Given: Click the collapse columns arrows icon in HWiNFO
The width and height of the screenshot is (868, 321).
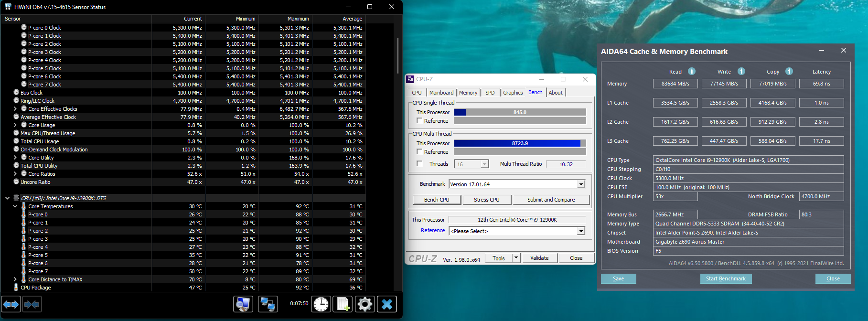Looking at the screenshot, I should point(32,304).
